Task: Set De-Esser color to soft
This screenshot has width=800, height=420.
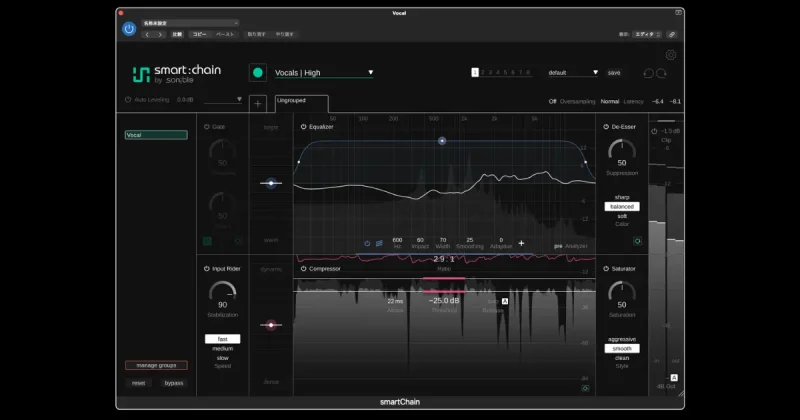Action: (622, 216)
